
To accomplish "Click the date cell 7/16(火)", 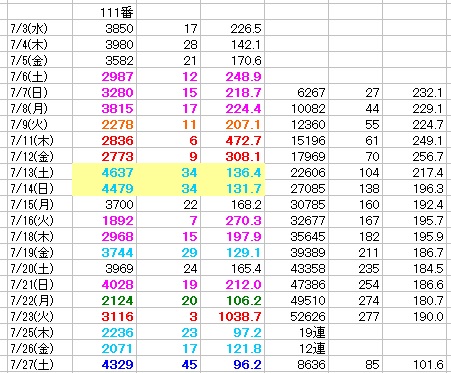I will point(40,221).
